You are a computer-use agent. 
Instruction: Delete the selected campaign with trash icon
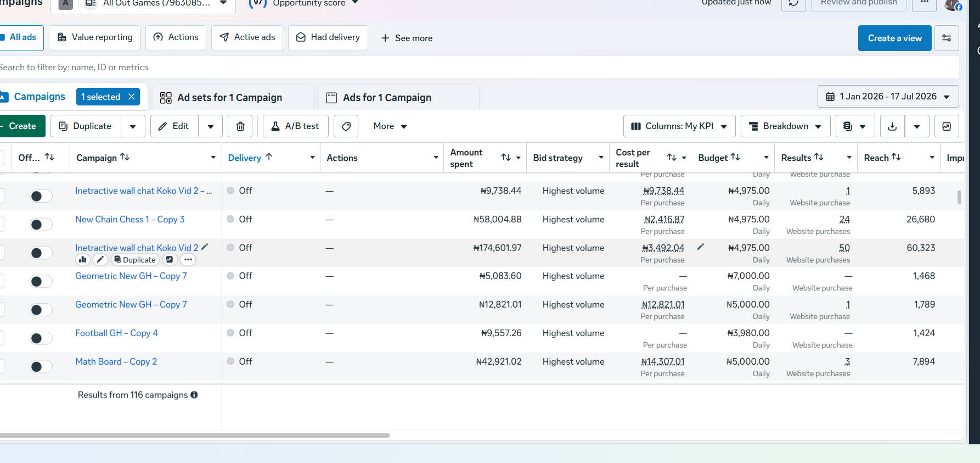pos(240,126)
